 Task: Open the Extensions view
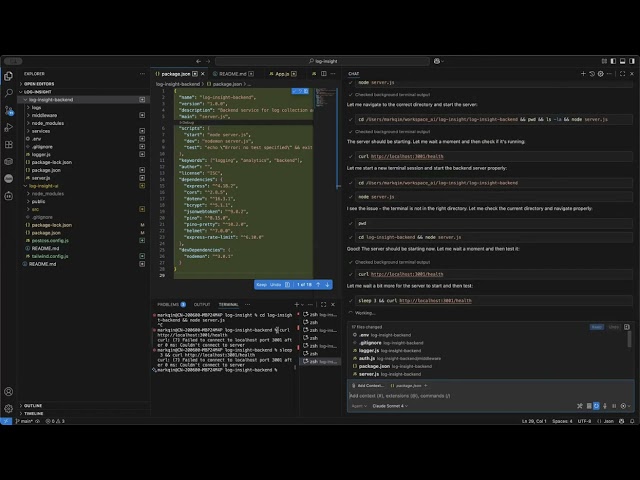pyautogui.click(x=8, y=145)
